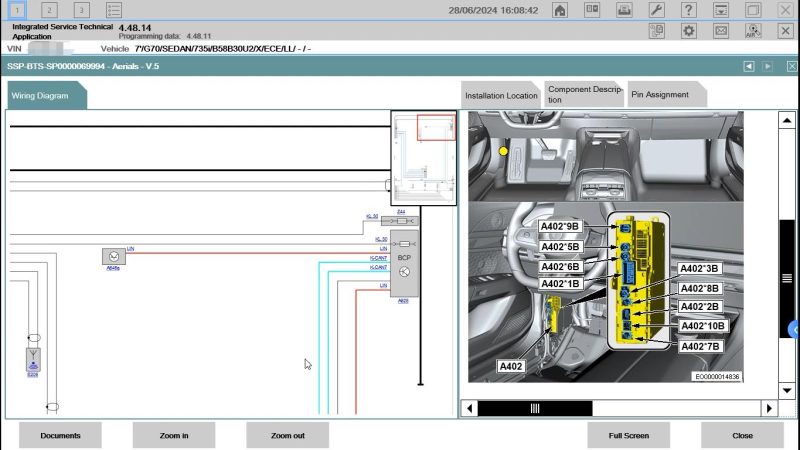Click the A402*5B connector label

[x=560, y=247]
